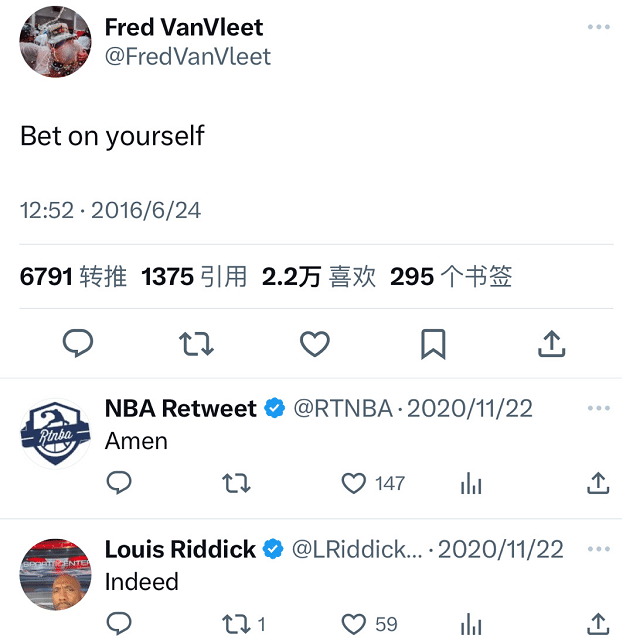
Task: Share NBA Retweet's reply
Action: point(597,484)
